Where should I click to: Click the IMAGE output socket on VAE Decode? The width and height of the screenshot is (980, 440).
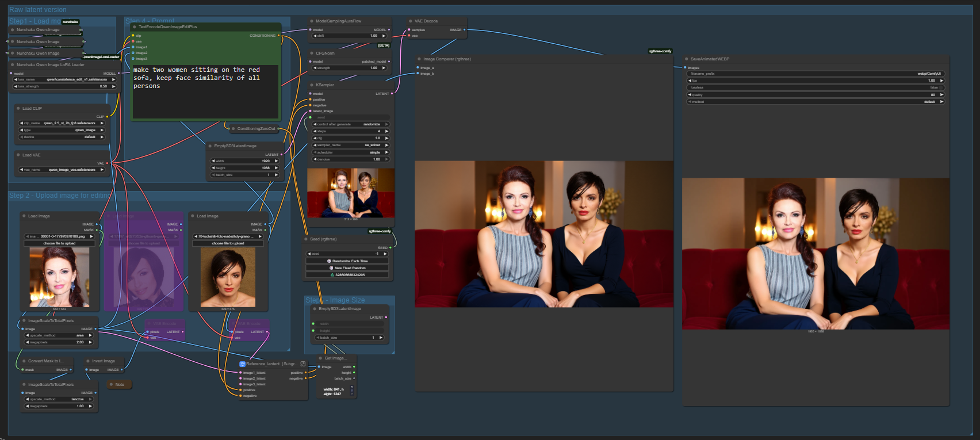[465, 30]
